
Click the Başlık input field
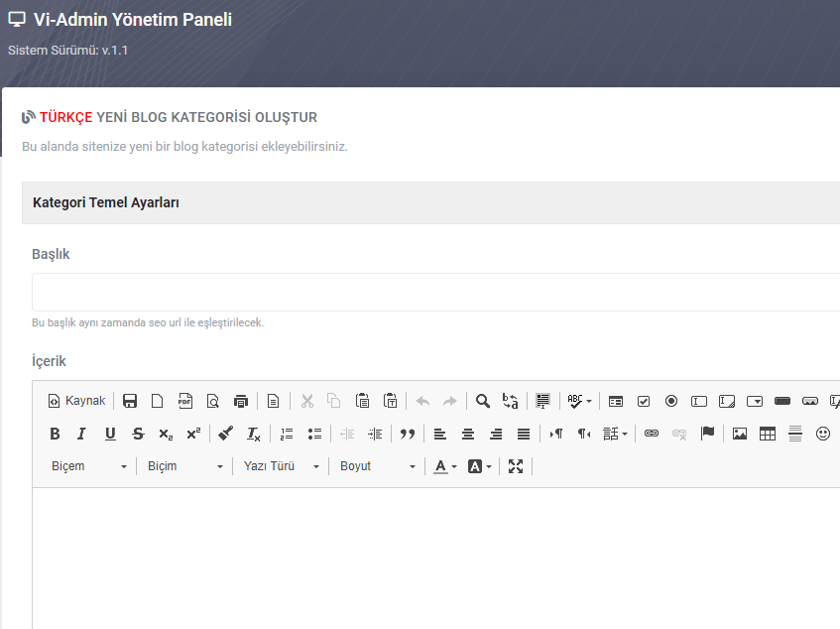coord(435,292)
